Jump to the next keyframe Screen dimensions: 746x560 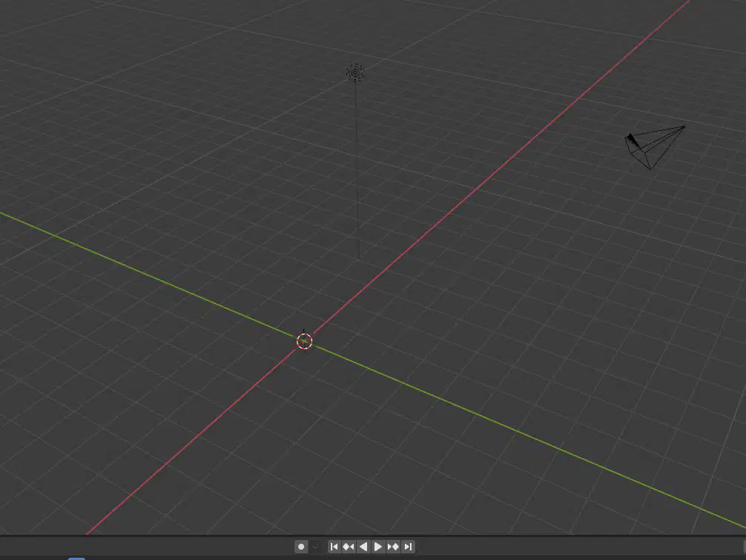393,547
